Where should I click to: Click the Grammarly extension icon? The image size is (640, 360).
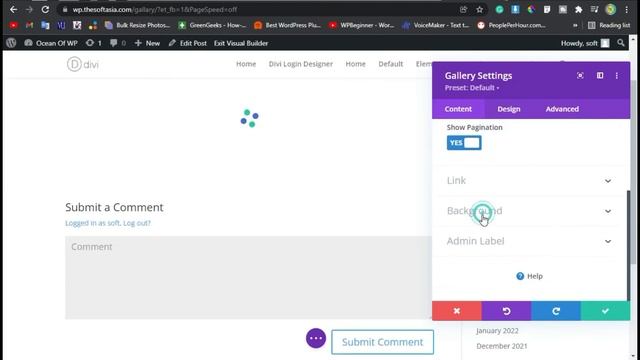click(x=499, y=9)
